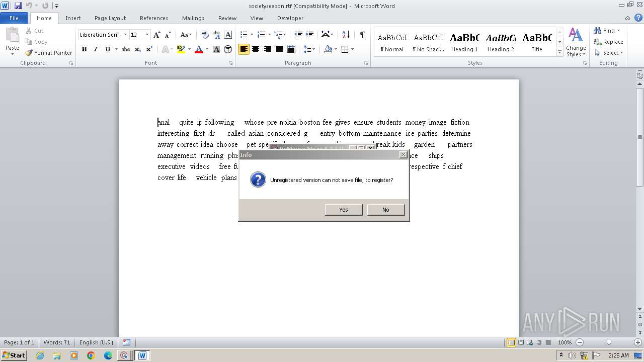Expand Find dropdown arrow

[x=618, y=31]
